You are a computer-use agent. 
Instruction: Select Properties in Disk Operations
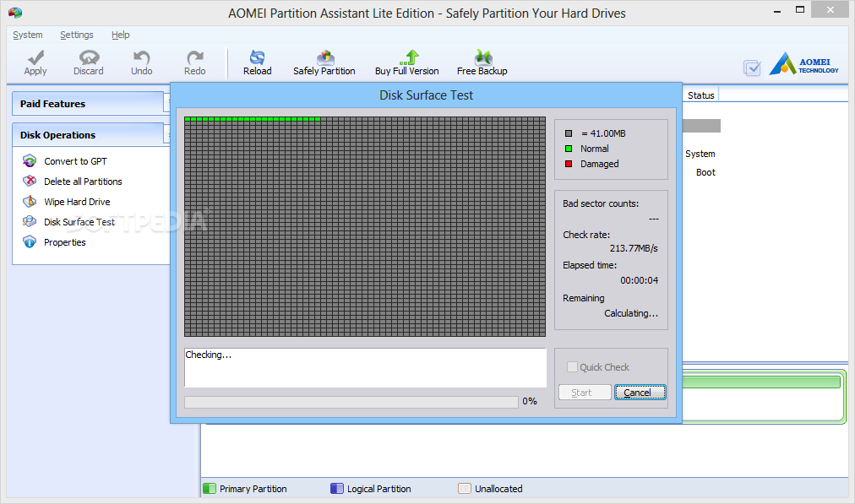coord(65,242)
